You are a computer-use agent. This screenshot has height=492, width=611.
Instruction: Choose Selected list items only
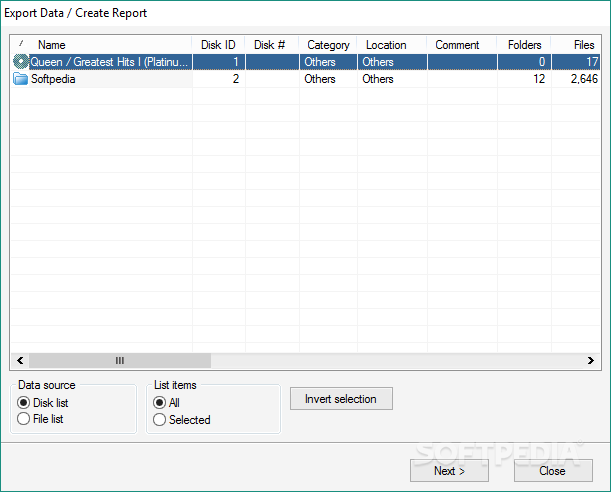coord(182,420)
